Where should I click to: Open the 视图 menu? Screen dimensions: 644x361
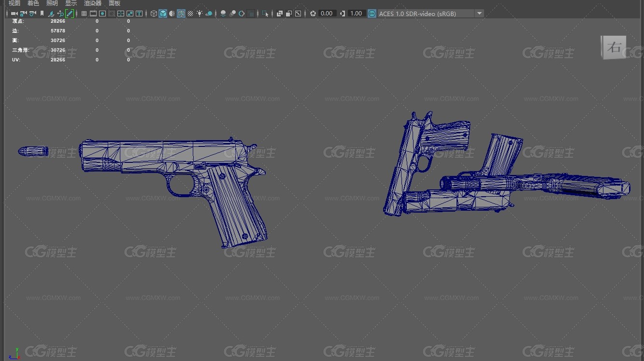click(14, 3)
